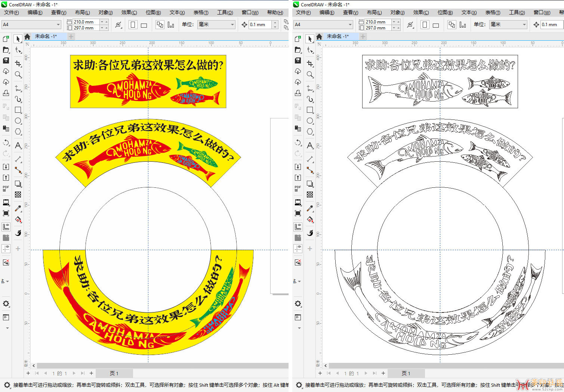Select Parallel Dimension tool in left window
Screen dimensions: 564x392
tap(18, 159)
